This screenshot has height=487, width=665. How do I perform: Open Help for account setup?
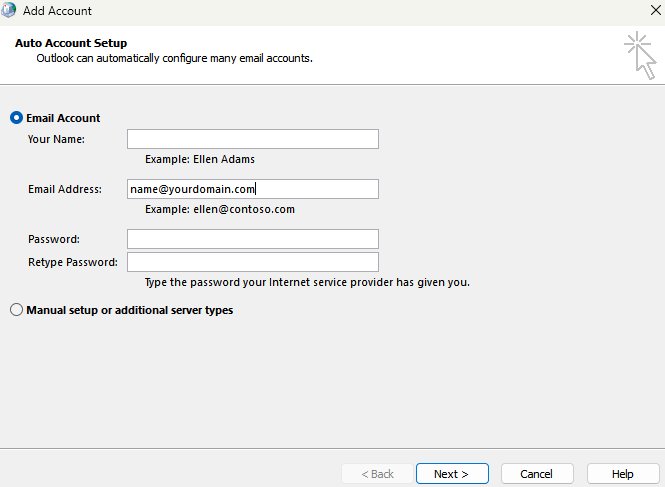(x=622, y=474)
